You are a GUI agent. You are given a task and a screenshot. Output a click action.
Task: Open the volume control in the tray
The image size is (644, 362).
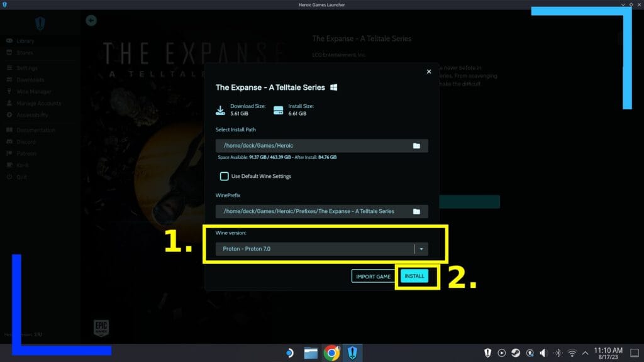point(543,353)
